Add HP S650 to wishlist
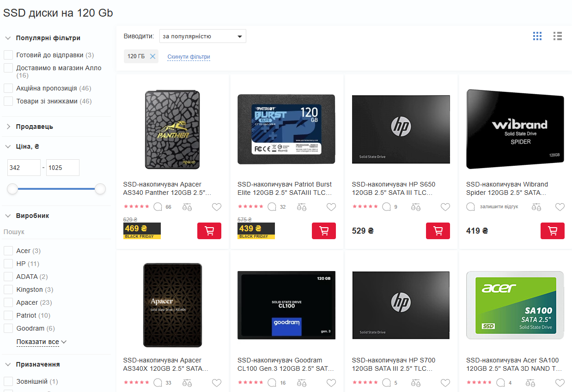The image size is (572, 392). click(445, 207)
